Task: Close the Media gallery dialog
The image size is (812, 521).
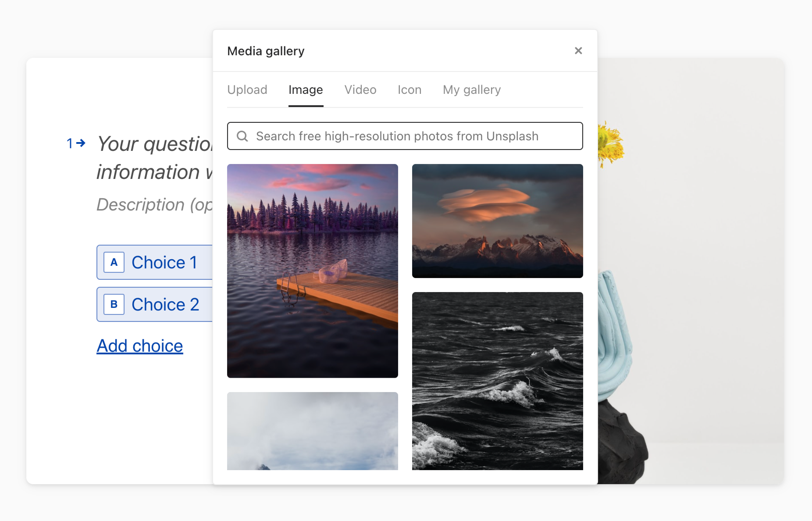Action: click(x=578, y=51)
